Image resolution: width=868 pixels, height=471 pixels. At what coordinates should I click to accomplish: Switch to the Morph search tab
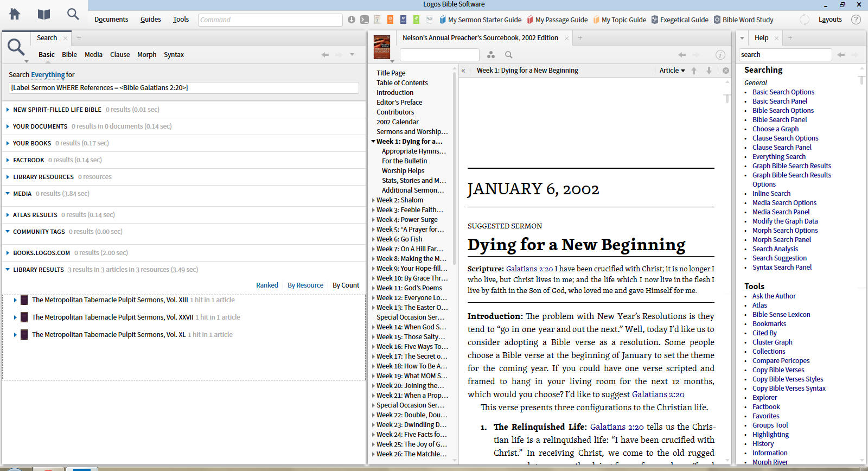(146, 55)
